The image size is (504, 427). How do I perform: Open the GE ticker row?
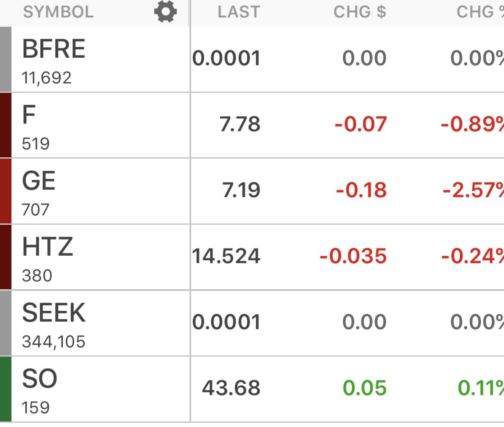(x=39, y=181)
